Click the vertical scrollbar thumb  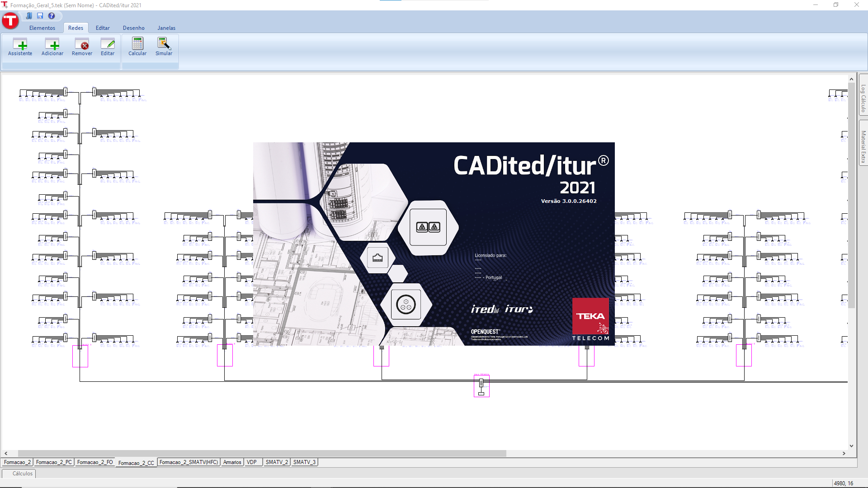point(851,195)
